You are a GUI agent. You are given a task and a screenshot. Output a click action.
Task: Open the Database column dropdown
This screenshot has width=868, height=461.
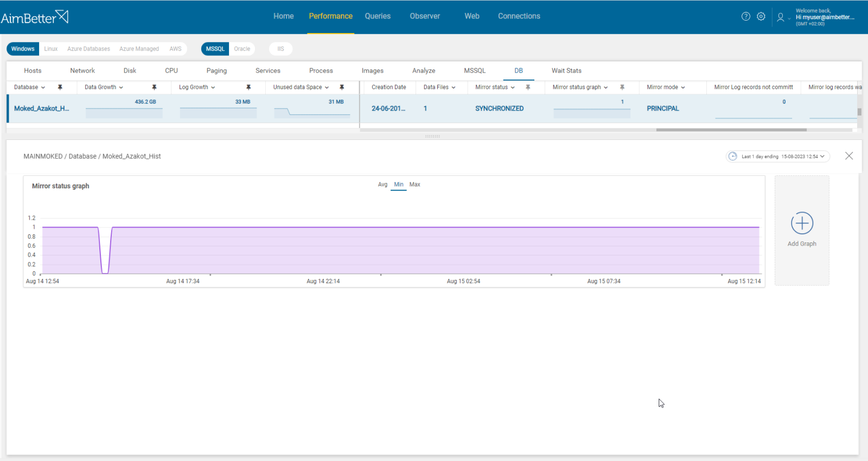[43, 87]
